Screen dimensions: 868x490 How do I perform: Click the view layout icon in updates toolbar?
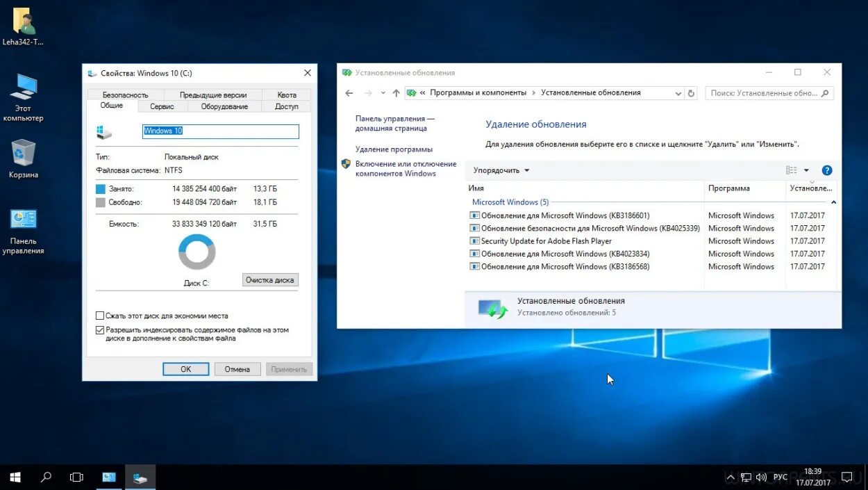pos(792,170)
